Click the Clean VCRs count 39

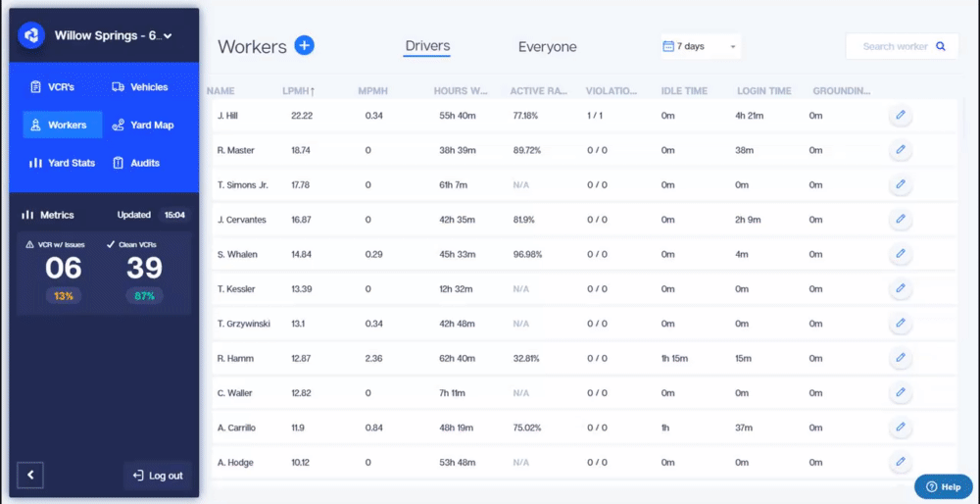pyautogui.click(x=144, y=269)
